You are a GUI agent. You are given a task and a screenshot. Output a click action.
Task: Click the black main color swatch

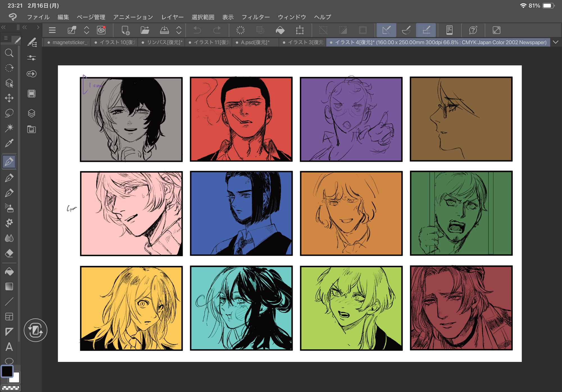[7, 371]
